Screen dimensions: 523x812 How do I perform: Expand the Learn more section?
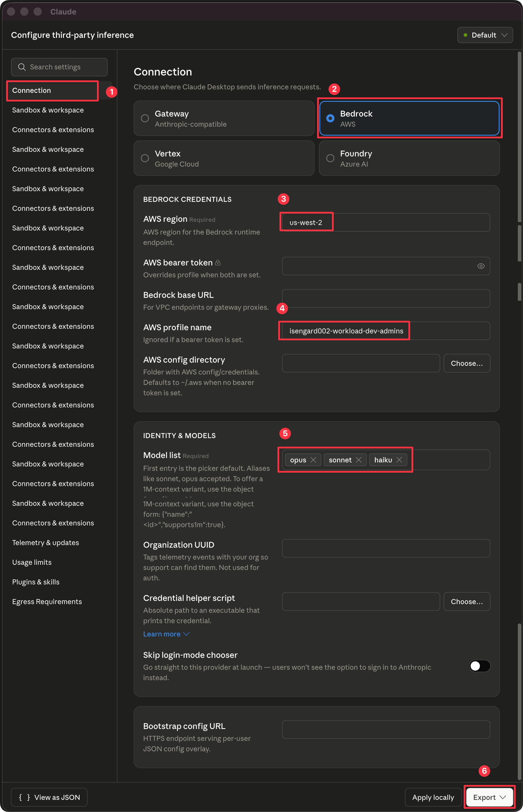click(166, 634)
